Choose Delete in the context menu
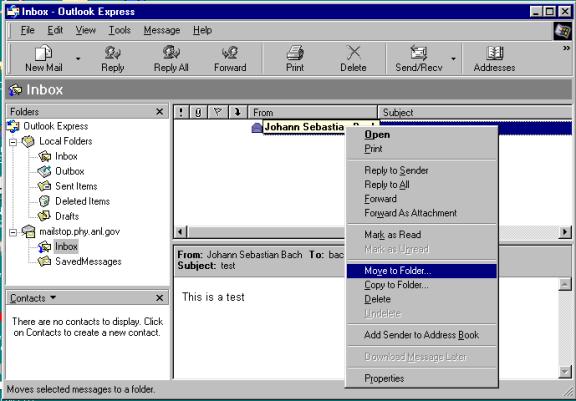 (421, 299)
